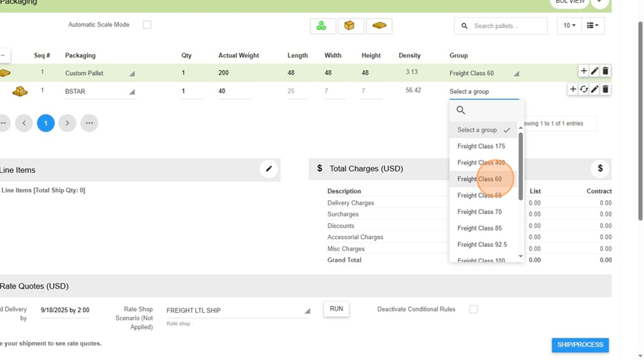Click the green stacked boxes icon
Screen dimensions: 644x360
click(322, 26)
